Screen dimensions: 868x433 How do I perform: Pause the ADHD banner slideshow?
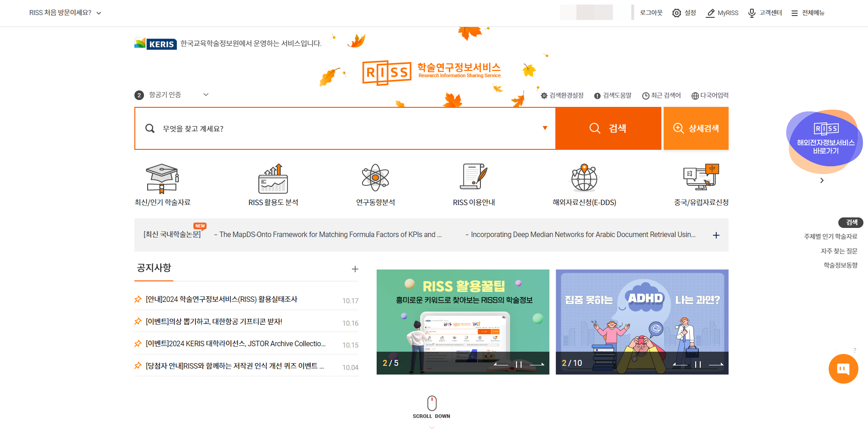tap(697, 364)
